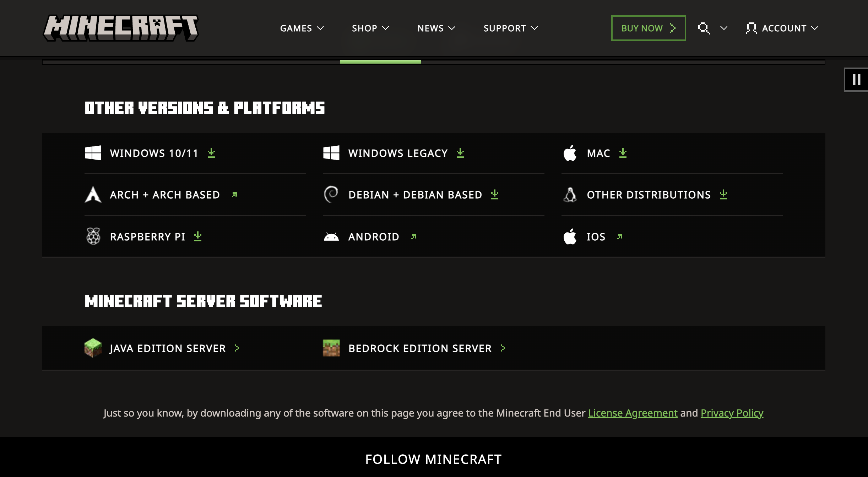
Task: Open the Java Edition Server page
Action: 168,348
